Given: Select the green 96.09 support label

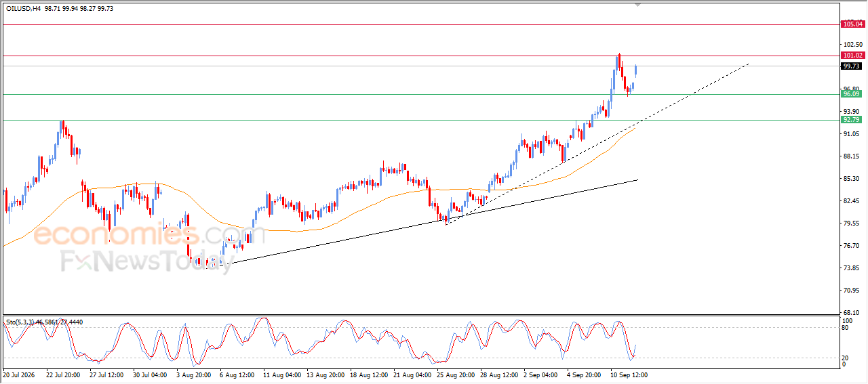Looking at the screenshot, I should 851,94.
